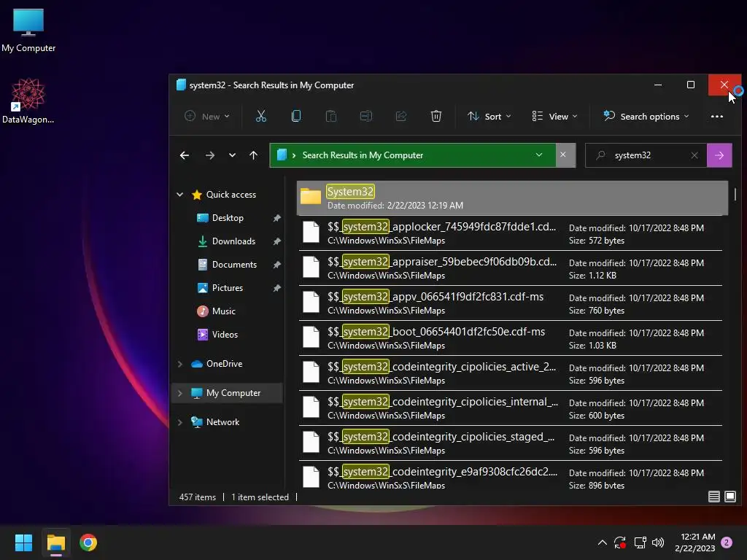747x560 pixels.
Task: Select the appraiser_59bebec9f06db09b file result
Action: (x=510, y=268)
